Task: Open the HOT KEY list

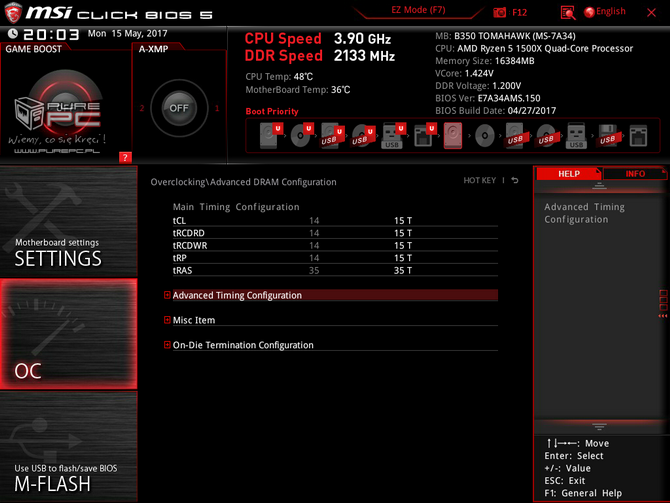Action: [479, 180]
